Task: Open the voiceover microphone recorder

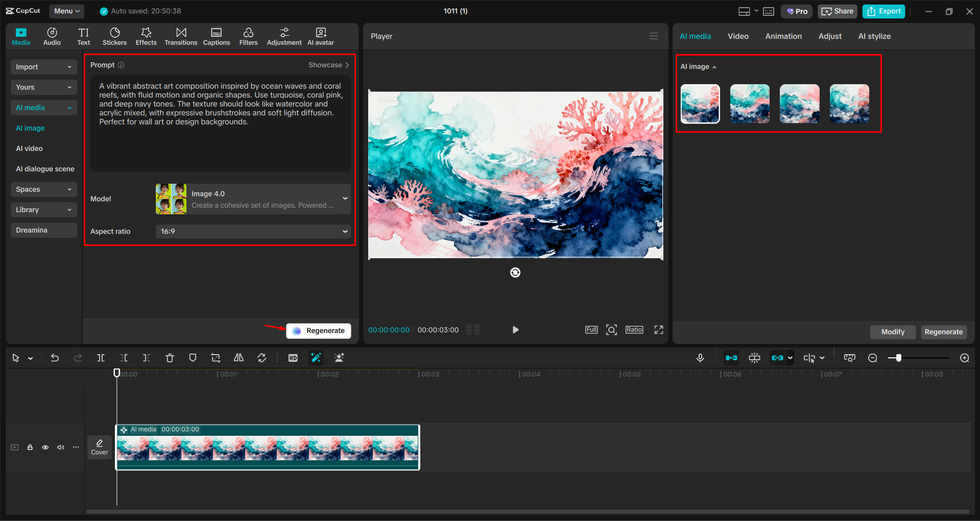Action: pos(700,358)
